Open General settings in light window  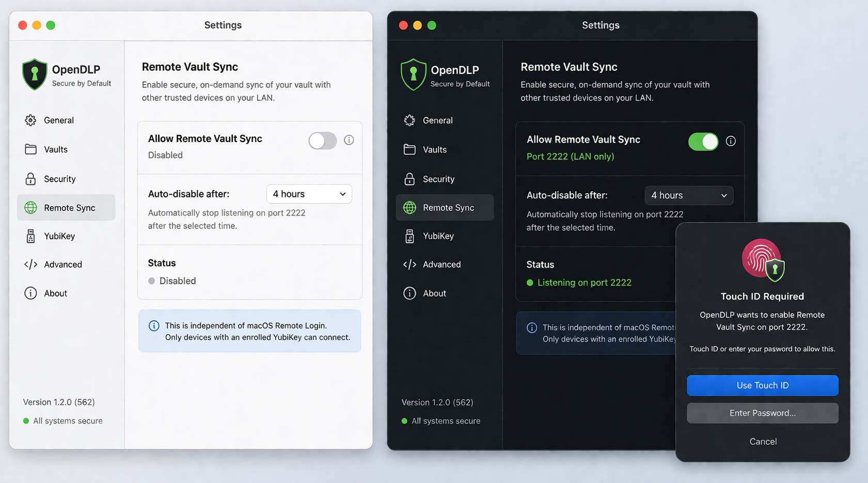pos(66,120)
